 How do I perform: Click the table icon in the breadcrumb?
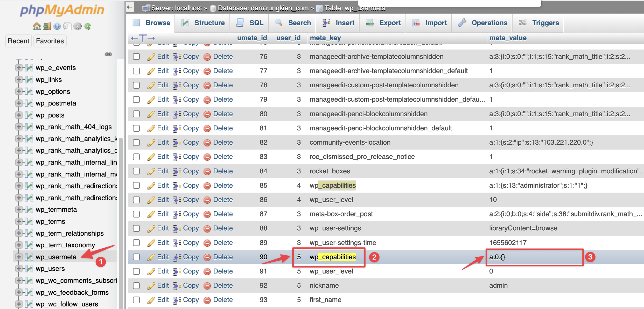(319, 9)
